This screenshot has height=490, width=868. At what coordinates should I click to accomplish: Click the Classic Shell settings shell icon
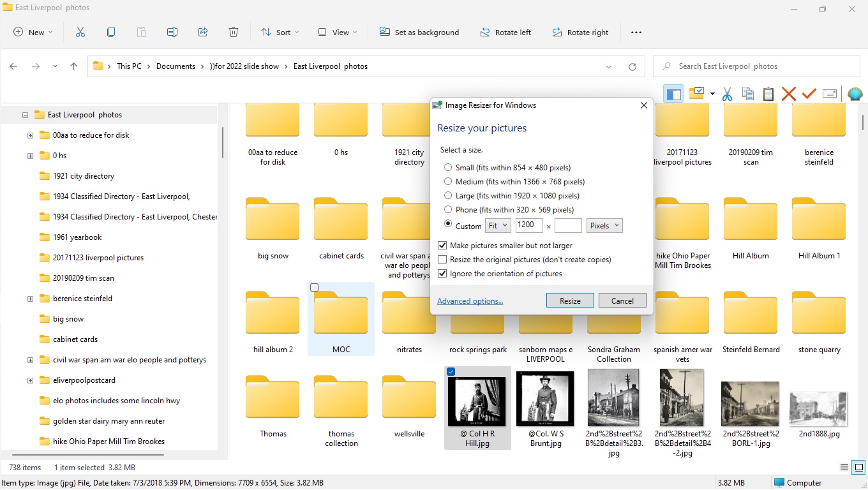point(855,94)
